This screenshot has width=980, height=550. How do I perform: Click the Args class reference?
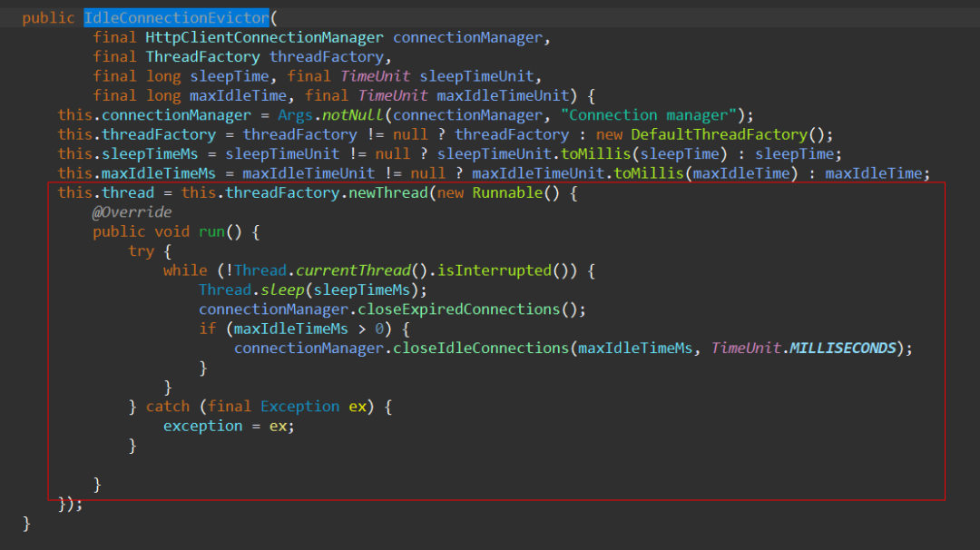pos(295,115)
